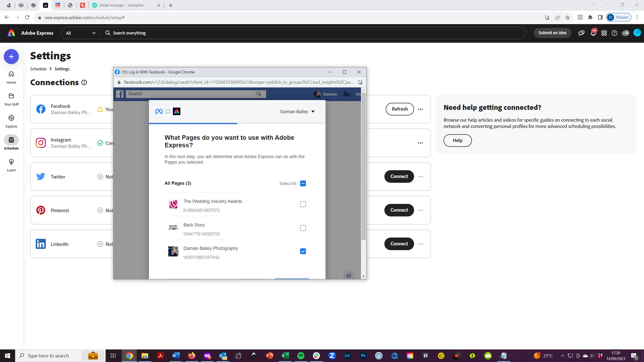Uncheck Damian Bailey Photography checkbox

click(x=303, y=251)
